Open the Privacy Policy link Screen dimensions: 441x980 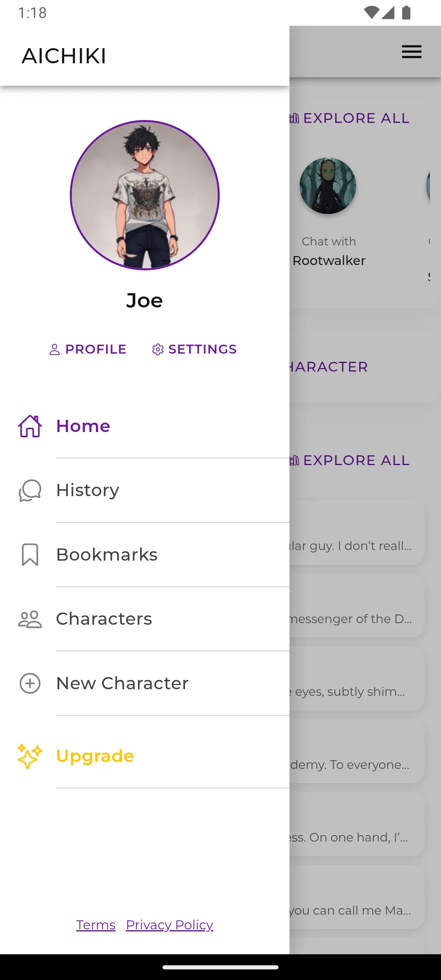pyautogui.click(x=169, y=925)
